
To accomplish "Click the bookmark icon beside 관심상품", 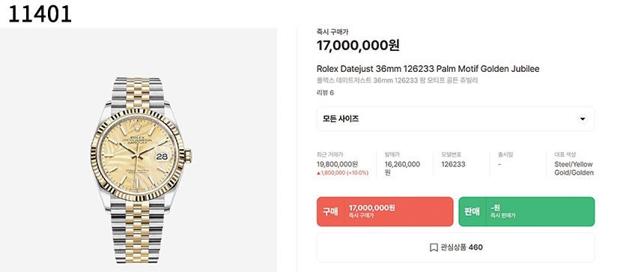I will tap(434, 247).
